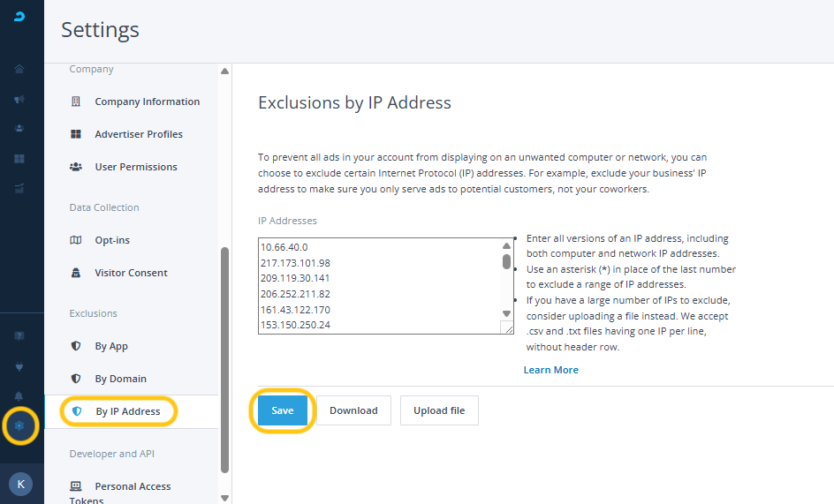The image size is (834, 504).
Task: Click the settings gear icon in the rail
Action: tap(19, 426)
